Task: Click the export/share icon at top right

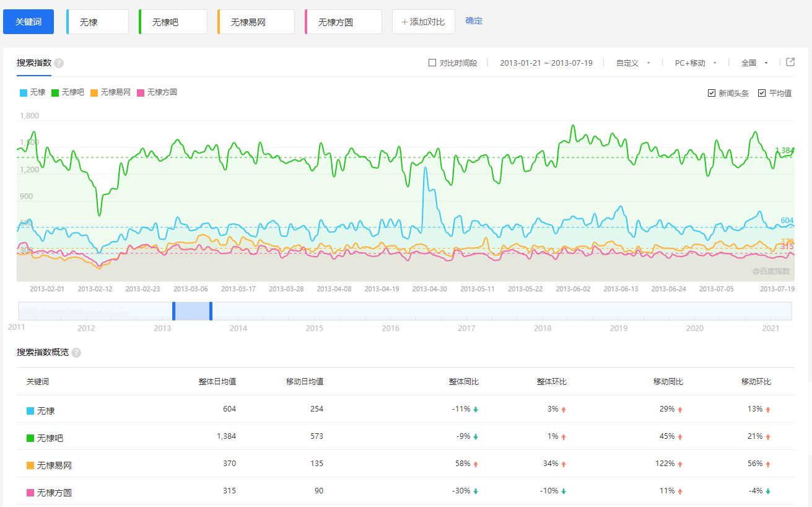Action: point(790,62)
